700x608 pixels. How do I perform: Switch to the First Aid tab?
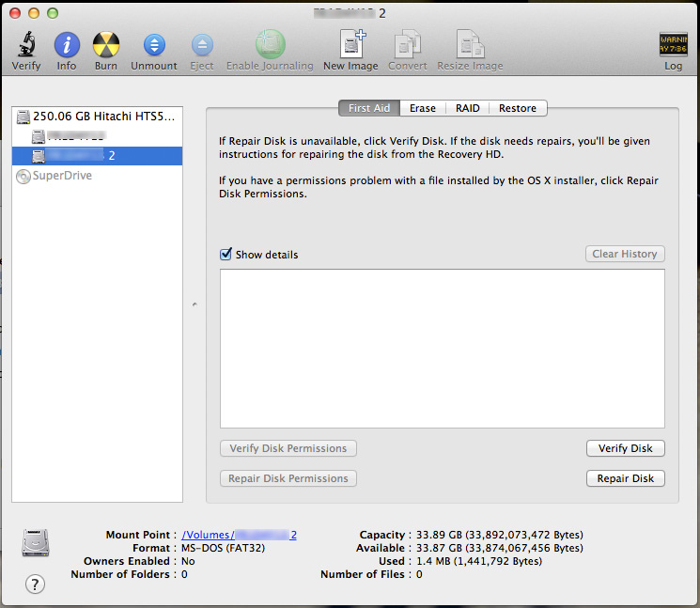click(x=369, y=108)
